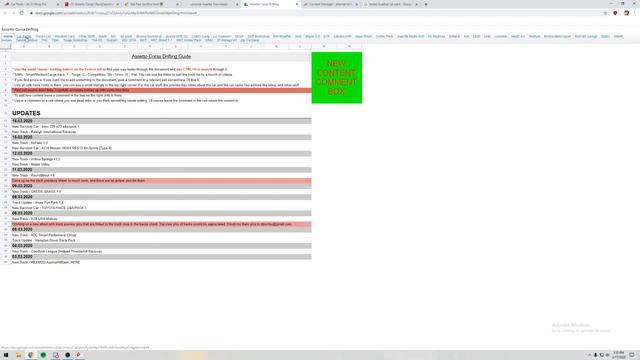
Task: Click the UPDATES heading
Action: [x=26, y=113]
